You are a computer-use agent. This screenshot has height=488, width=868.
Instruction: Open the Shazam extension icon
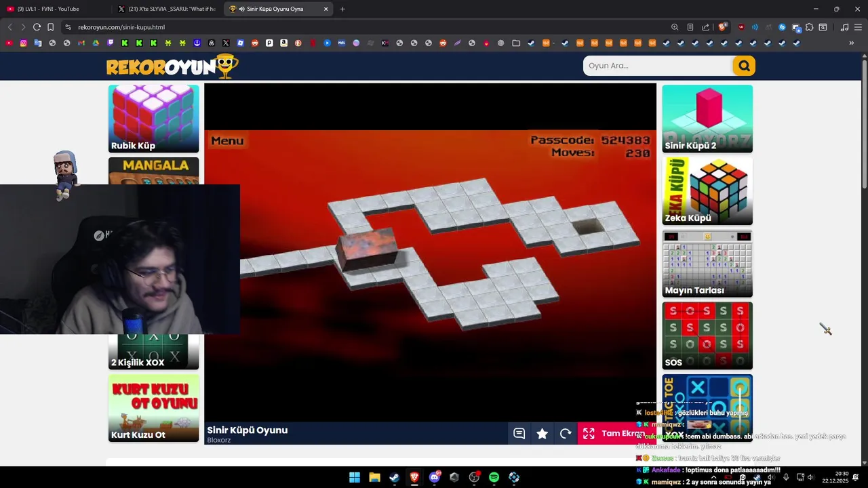[x=782, y=27]
